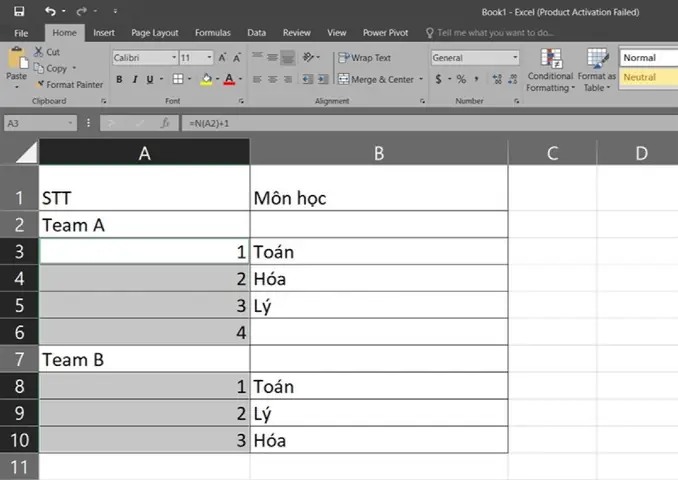Image resolution: width=678 pixels, height=480 pixels.
Task: Click Decrease Font Size icon
Action: 237,58
